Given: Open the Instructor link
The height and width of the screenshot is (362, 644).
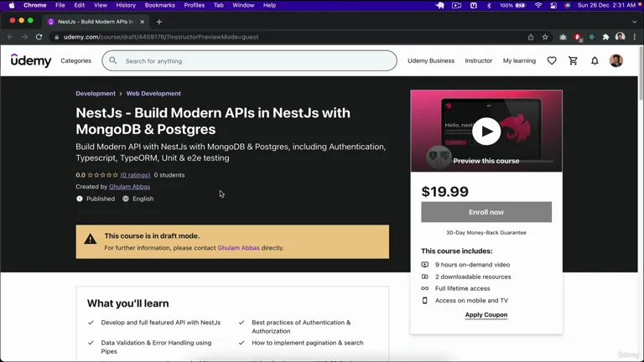Looking at the screenshot, I should click(x=479, y=60).
